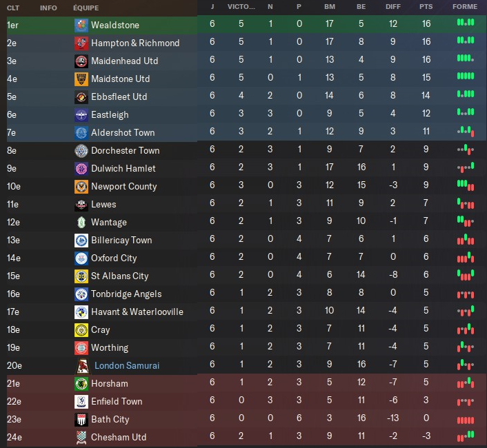Image resolution: width=487 pixels, height=448 pixels.
Task: Click the Chesham Utd club crest
Action: tap(81, 438)
